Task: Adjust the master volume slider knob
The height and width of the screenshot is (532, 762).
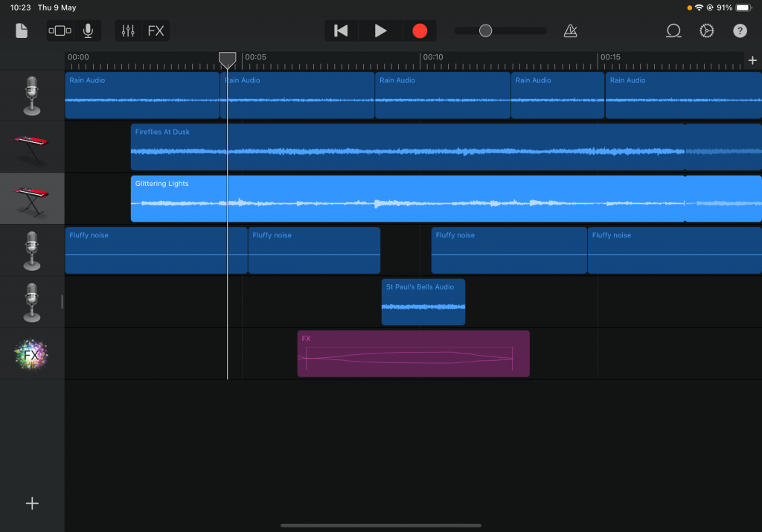Action: pyautogui.click(x=485, y=31)
